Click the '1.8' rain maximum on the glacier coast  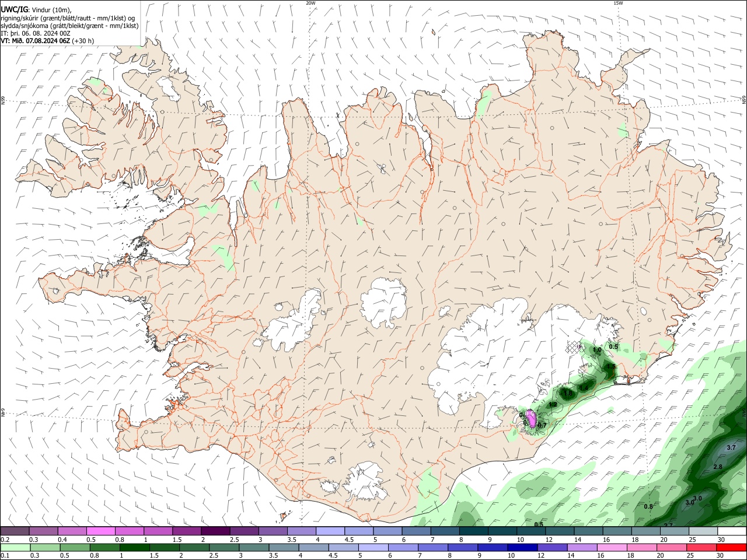coord(568,394)
